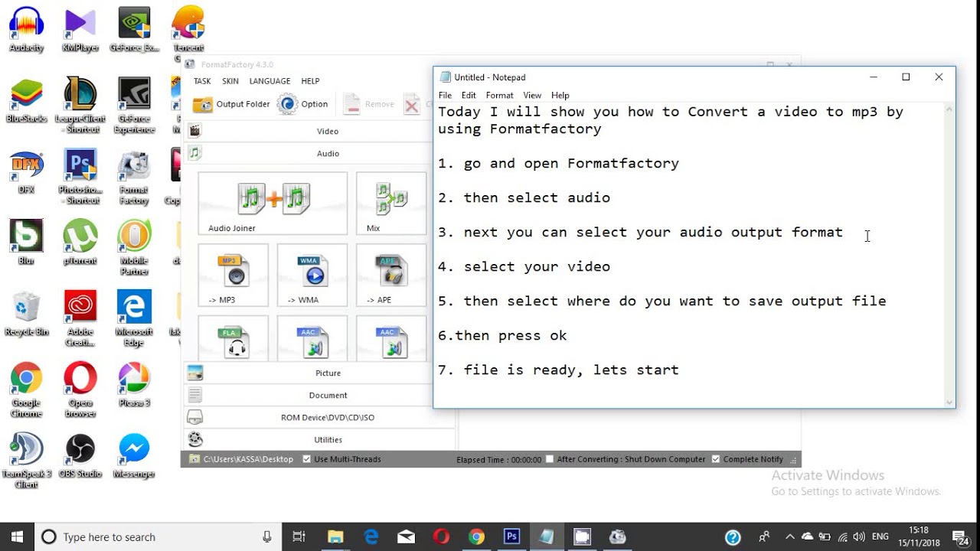Select the Format Factory desktop icon
The width and height of the screenshot is (980, 551).
134,178
